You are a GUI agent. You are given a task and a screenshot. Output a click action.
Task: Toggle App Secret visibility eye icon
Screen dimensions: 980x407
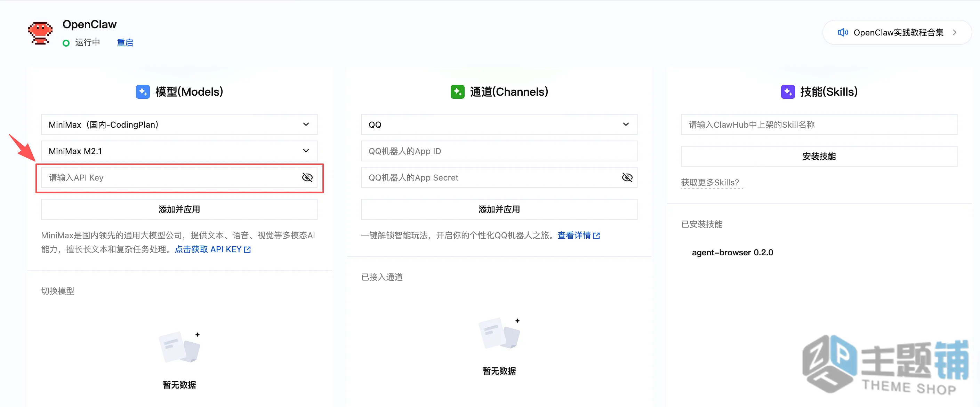pos(627,178)
